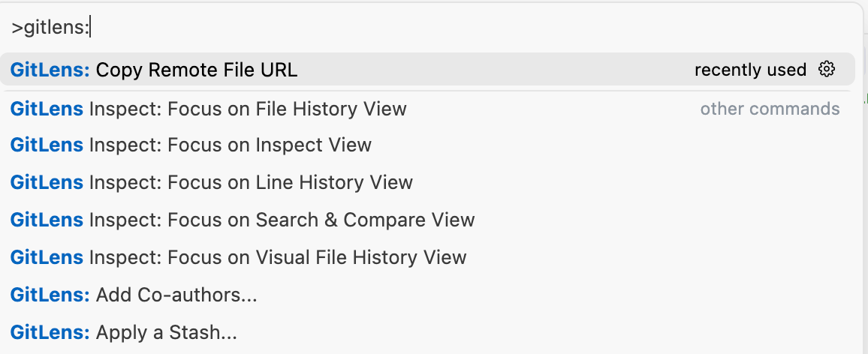Select GitLens: Apply a Stash... command
Viewport: 868px width, 354px height.
click(x=427, y=333)
